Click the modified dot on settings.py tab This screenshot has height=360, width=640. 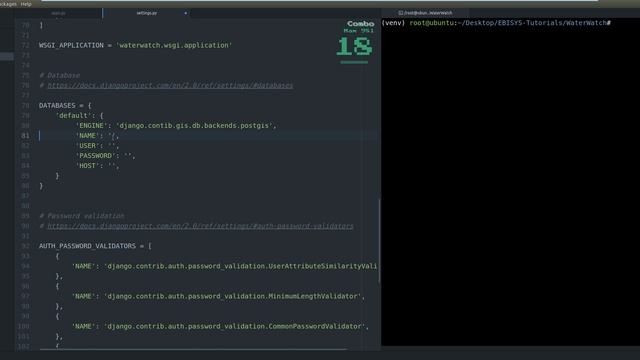tap(185, 13)
